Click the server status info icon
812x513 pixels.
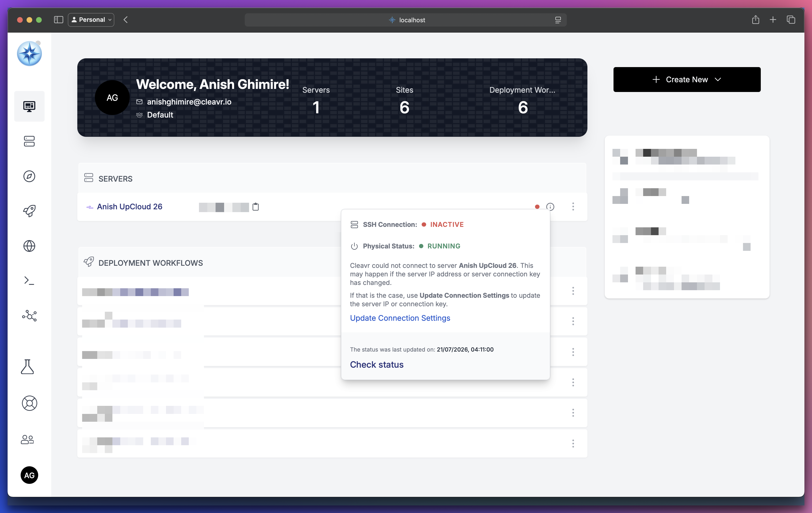[550, 207]
